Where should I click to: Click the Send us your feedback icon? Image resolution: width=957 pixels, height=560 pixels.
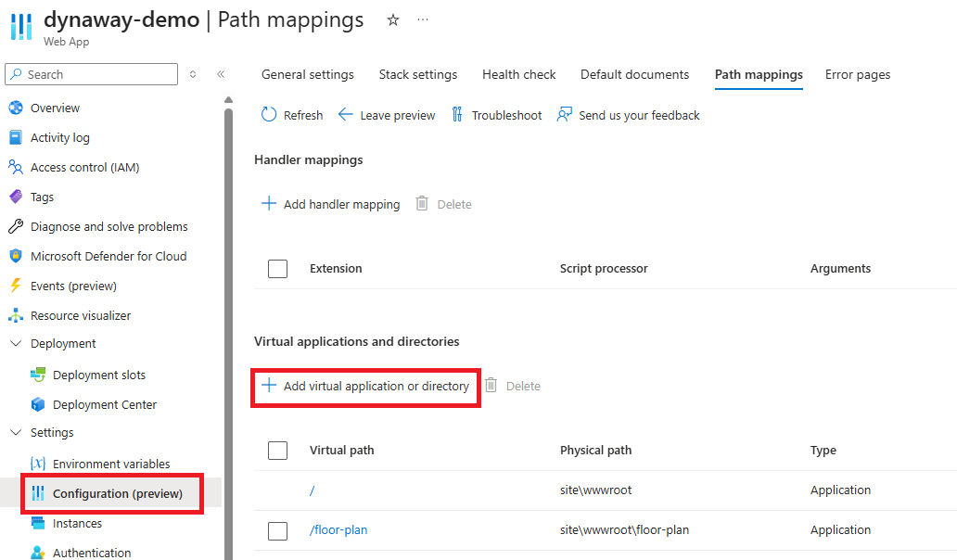click(x=564, y=115)
